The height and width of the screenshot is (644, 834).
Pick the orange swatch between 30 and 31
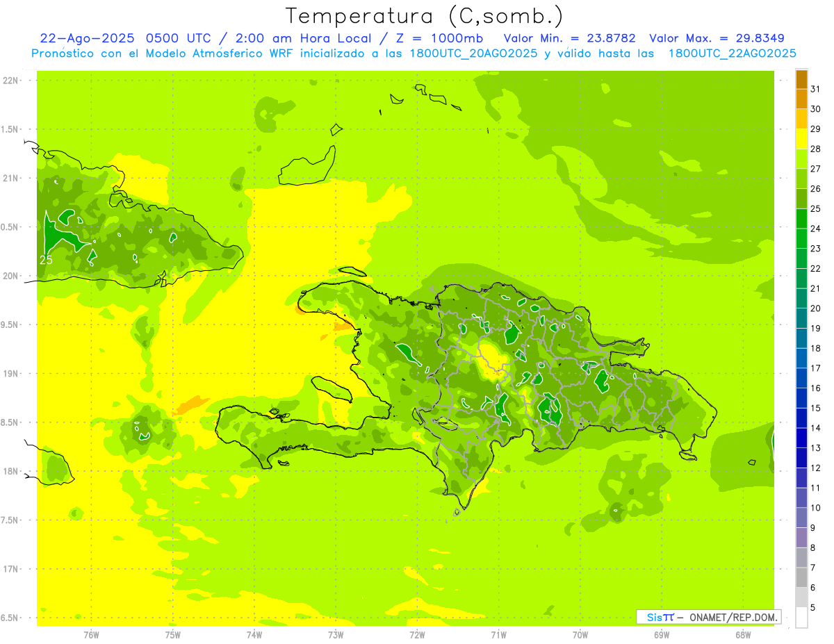801,99
